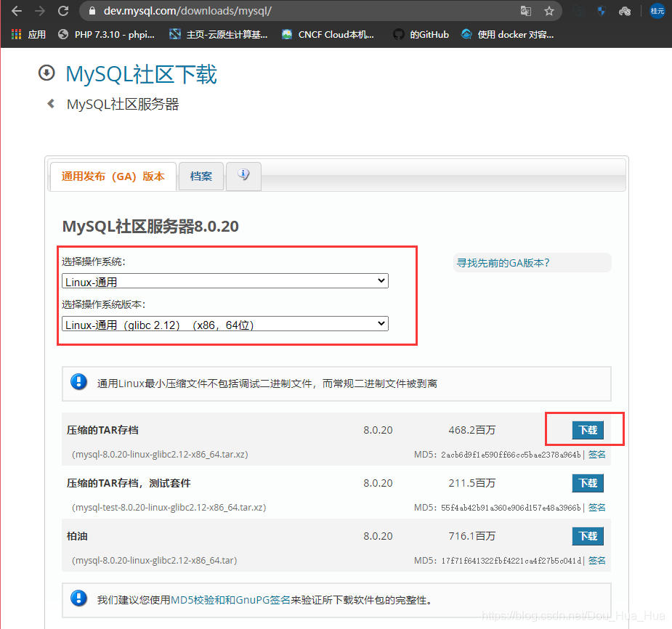
Task: Open the MD5校验和和GnuPG签名 link
Action: pos(230,600)
